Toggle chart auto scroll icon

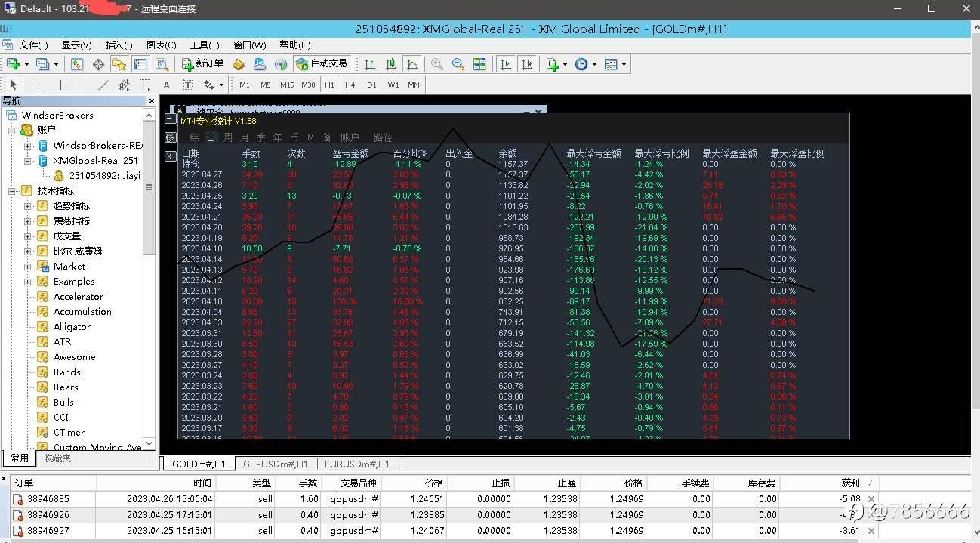click(506, 64)
